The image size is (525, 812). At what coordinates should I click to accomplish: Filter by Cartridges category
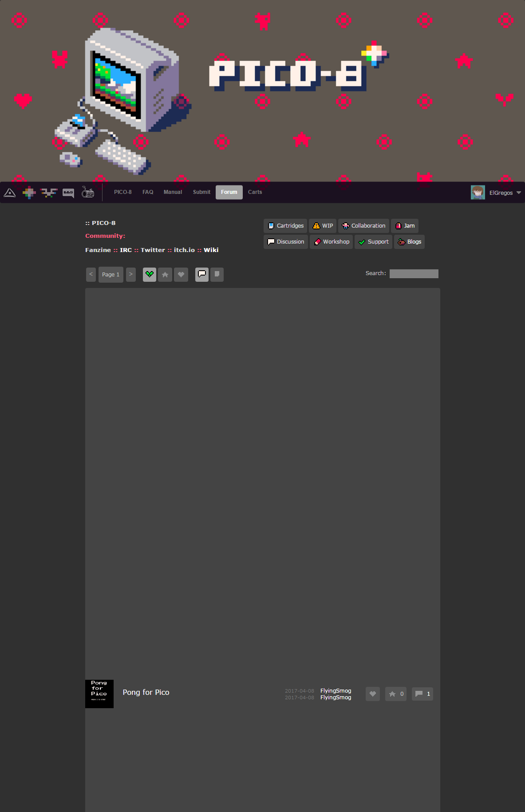pos(285,226)
